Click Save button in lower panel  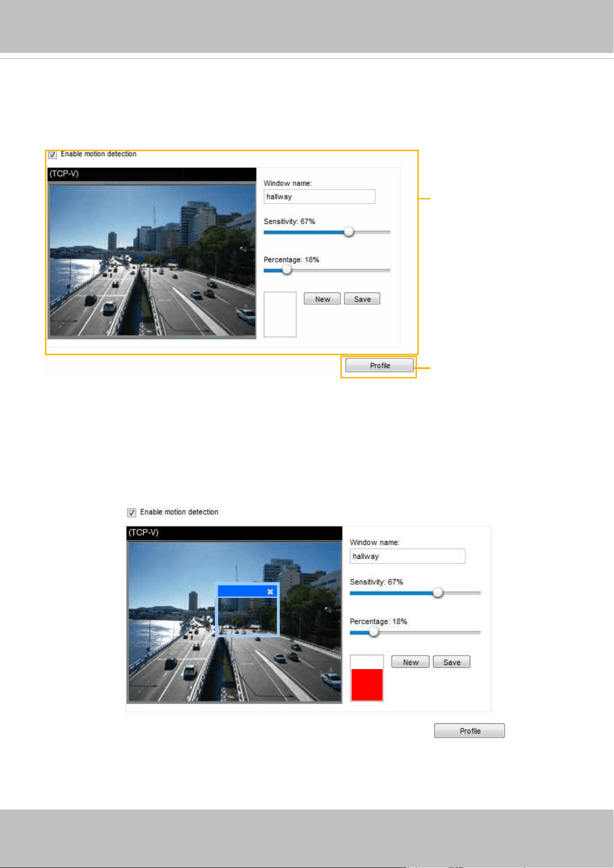(452, 662)
